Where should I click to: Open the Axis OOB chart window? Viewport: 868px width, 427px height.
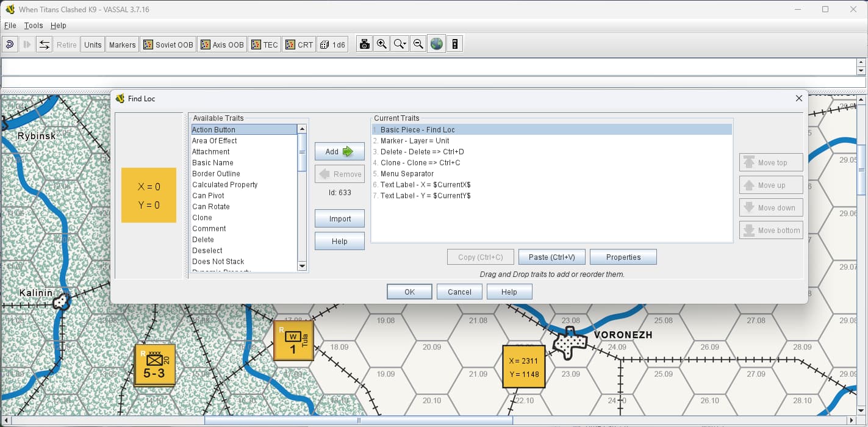(x=222, y=45)
